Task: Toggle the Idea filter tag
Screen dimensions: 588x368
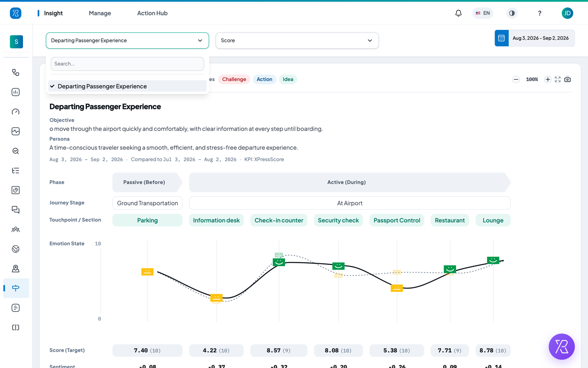Action: [x=288, y=79]
